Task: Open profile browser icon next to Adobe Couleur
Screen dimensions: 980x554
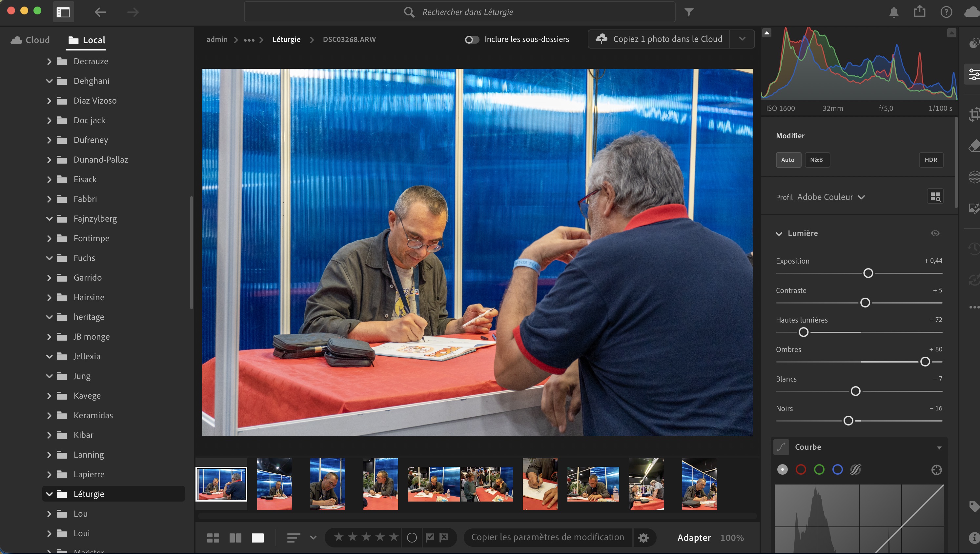Action: 935,197
